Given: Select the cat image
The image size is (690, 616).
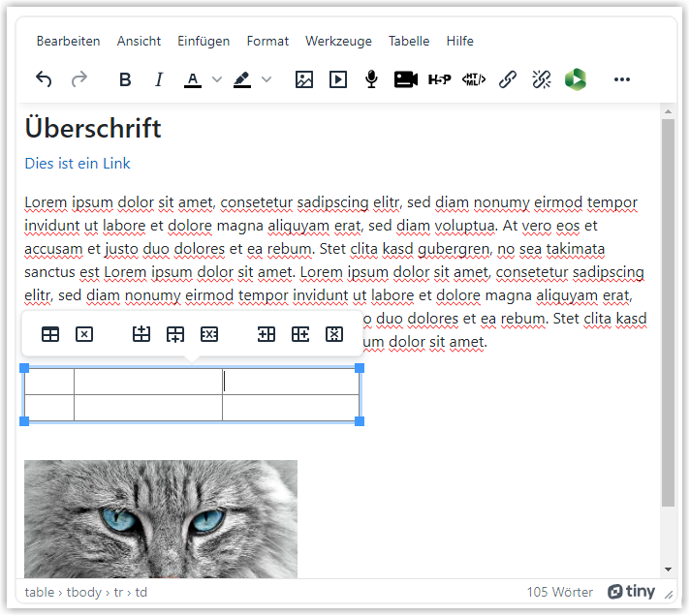Looking at the screenshot, I should (x=161, y=519).
